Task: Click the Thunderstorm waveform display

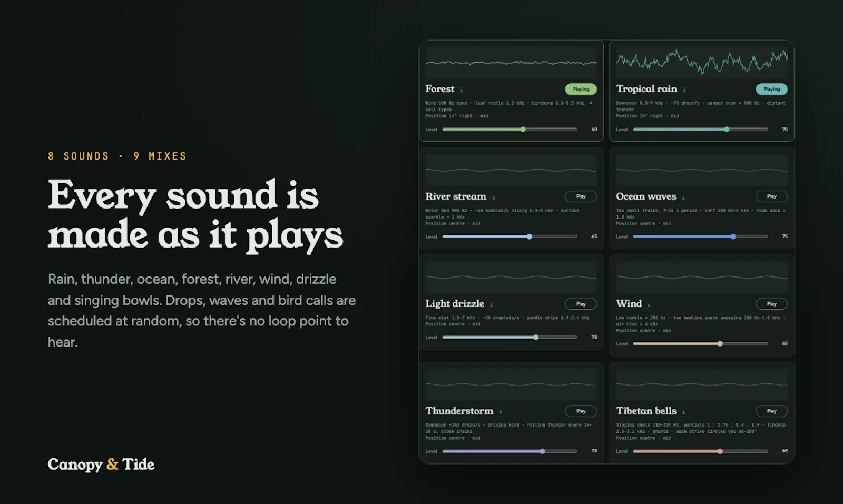Action: (x=511, y=384)
